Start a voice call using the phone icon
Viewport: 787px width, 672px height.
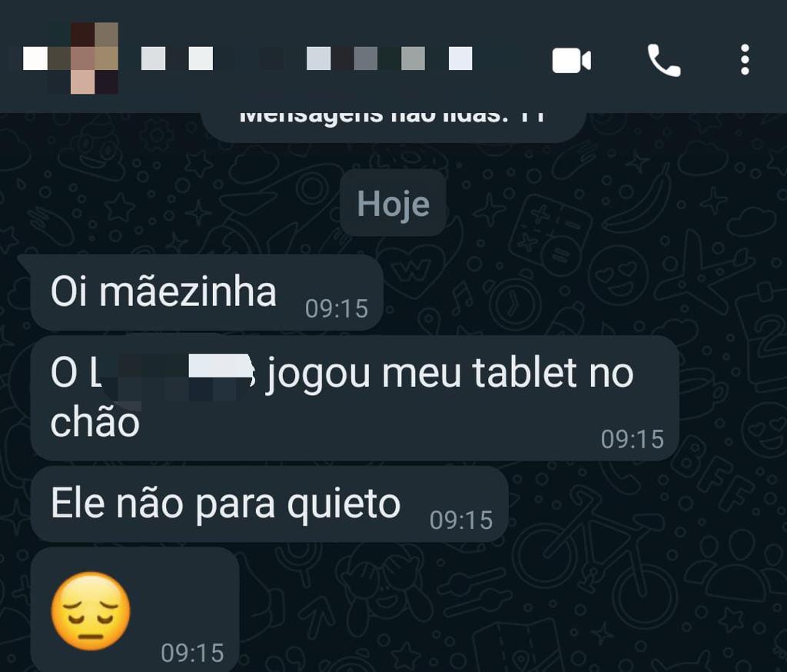coord(663,60)
